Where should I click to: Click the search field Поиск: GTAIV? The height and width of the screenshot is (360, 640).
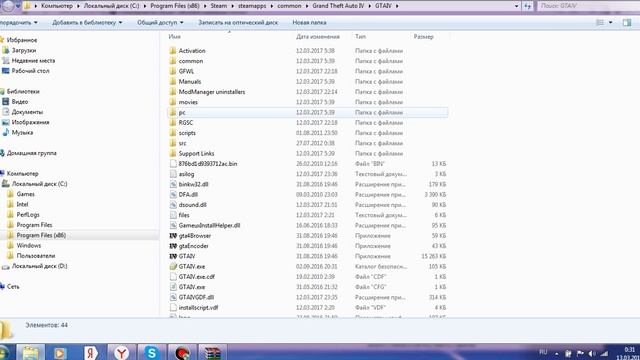tap(588, 6)
